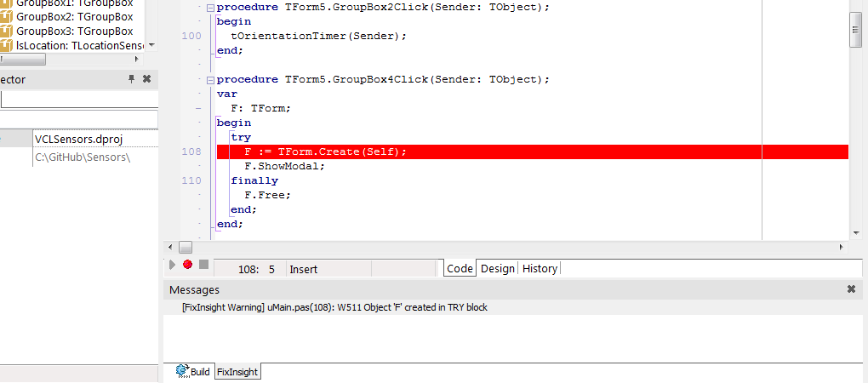Close the Object Inspector panel
This screenshot has height=383, width=868.
click(146, 79)
